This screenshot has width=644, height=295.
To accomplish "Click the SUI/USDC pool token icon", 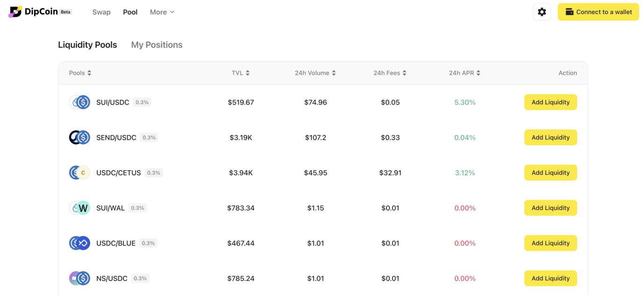I will pos(79,102).
